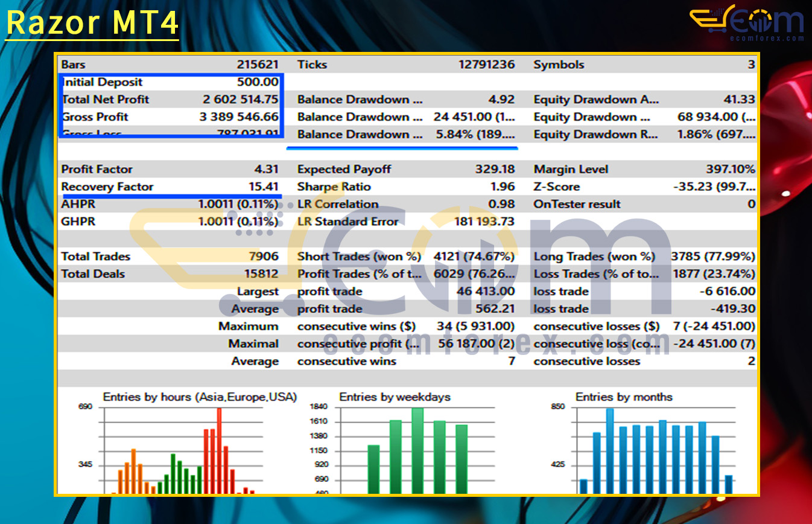Click the consecutive wins value 34 (5 931.00)
This screenshot has height=524, width=812.
[x=476, y=327]
